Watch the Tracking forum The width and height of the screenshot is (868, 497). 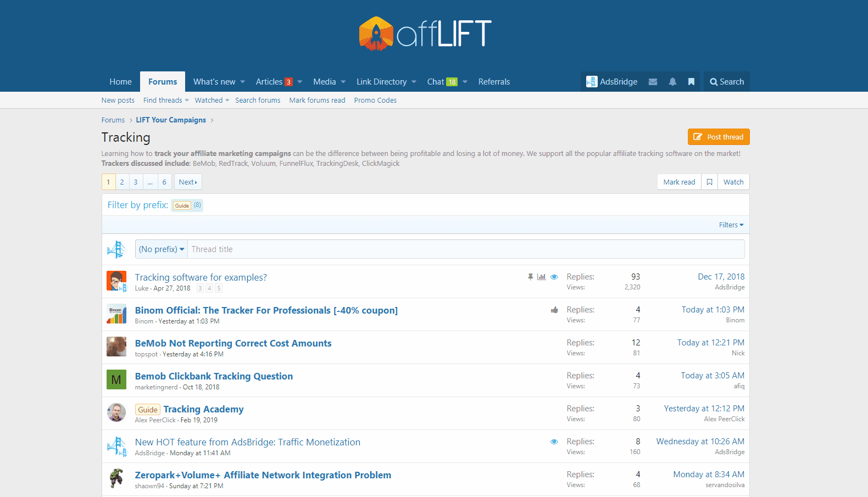[733, 182]
